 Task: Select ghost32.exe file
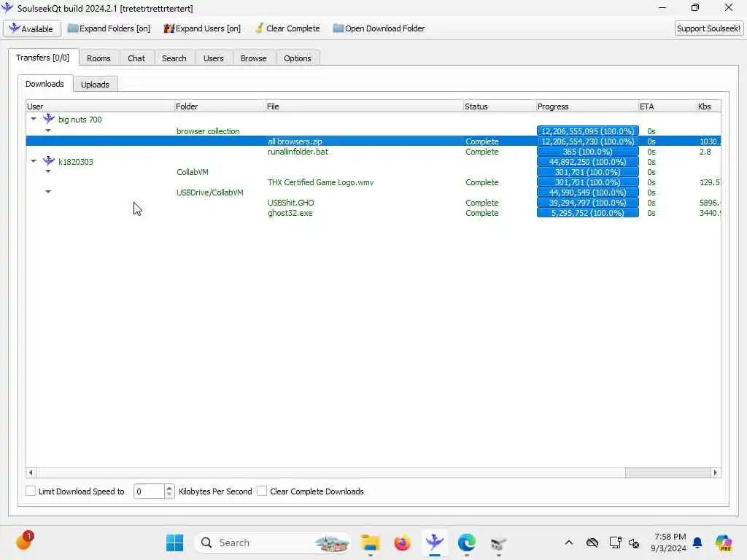(290, 213)
